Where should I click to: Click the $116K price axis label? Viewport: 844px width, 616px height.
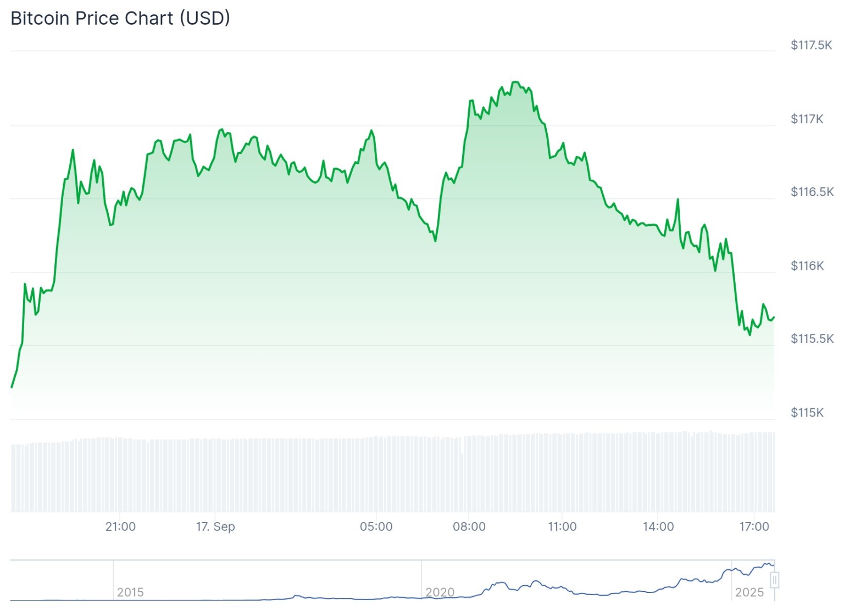click(807, 266)
